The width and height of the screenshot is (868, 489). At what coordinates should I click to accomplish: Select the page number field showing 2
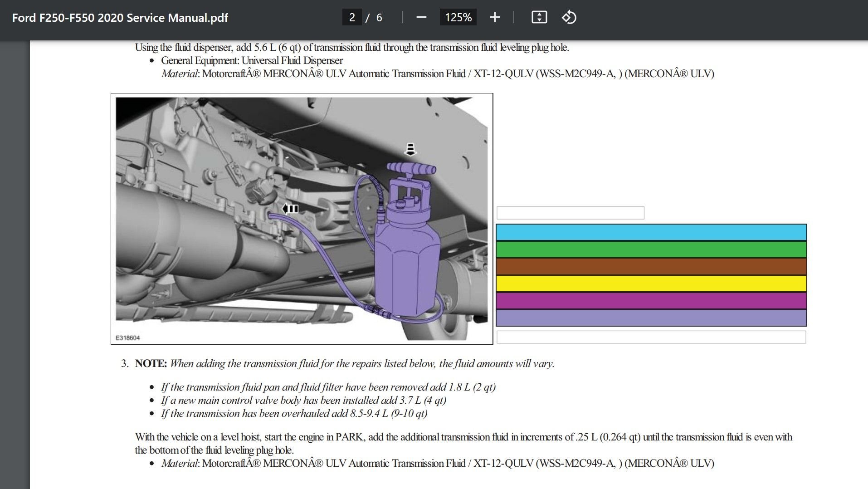(x=352, y=17)
